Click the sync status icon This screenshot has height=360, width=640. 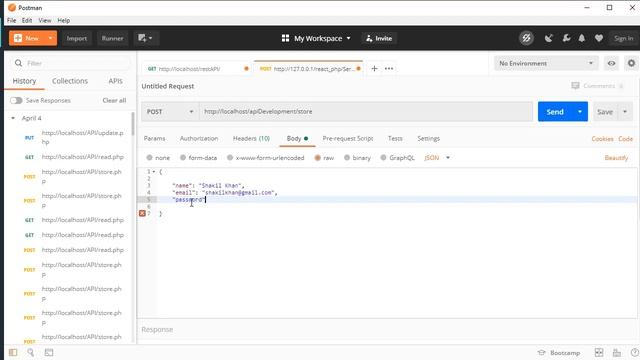(x=526, y=38)
